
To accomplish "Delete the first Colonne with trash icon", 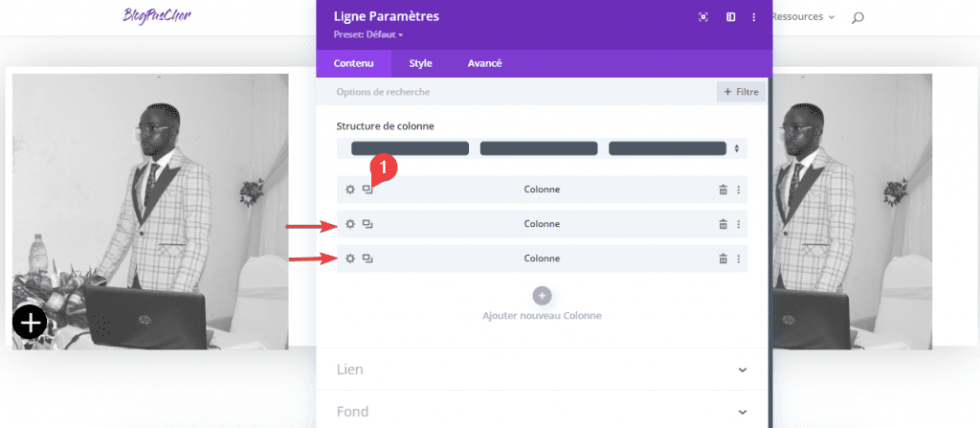I will coord(723,190).
